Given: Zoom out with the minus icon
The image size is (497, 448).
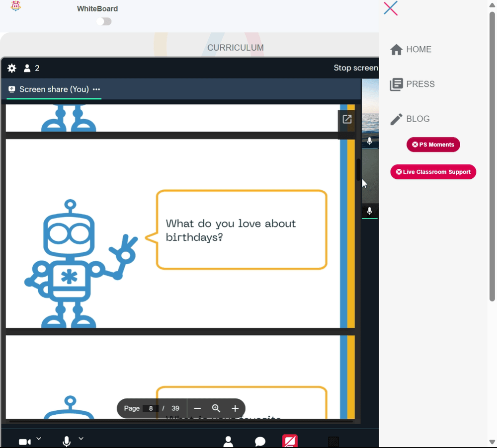Looking at the screenshot, I should click(x=197, y=408).
